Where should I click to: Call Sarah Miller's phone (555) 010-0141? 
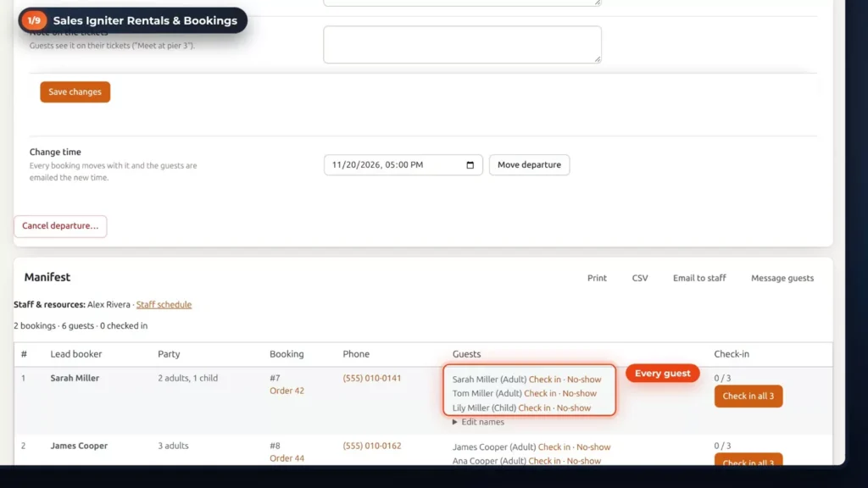point(372,378)
